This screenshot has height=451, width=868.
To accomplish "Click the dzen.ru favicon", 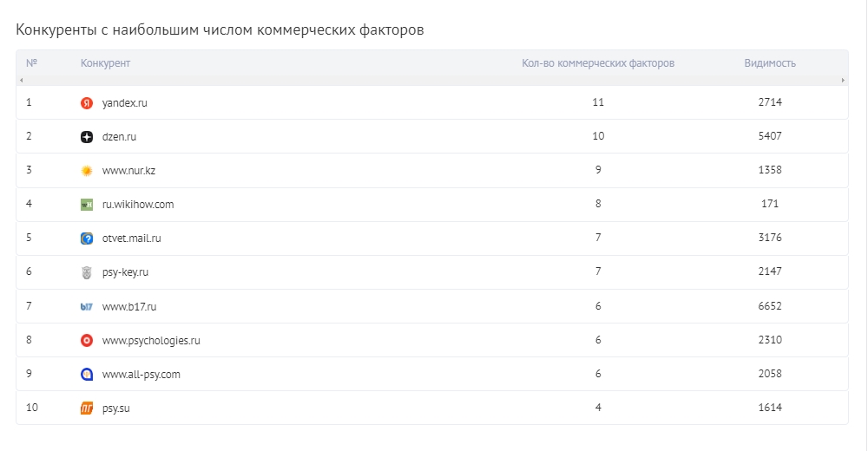I will pos(87,137).
